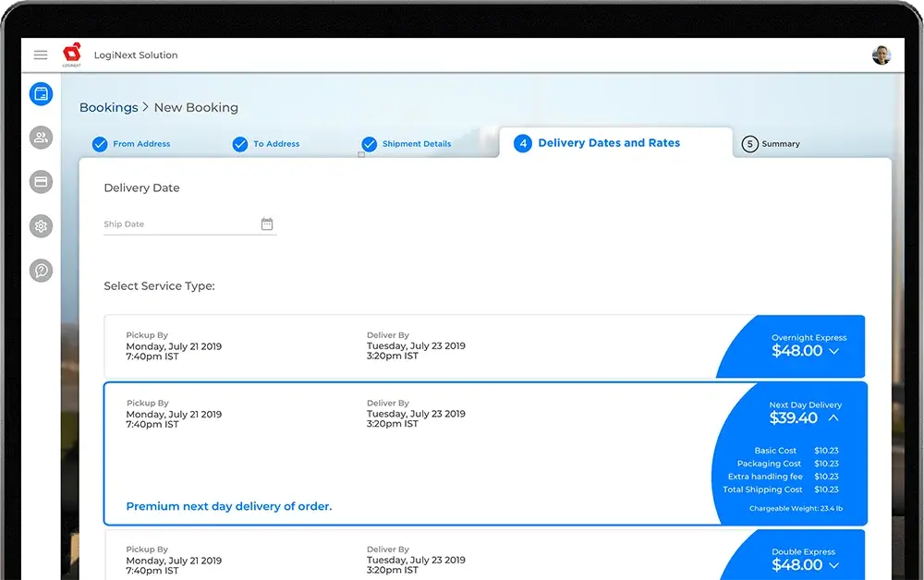Click the Shipment Details completed checkmark
Image resolution: width=924 pixels, height=580 pixels.
point(369,144)
